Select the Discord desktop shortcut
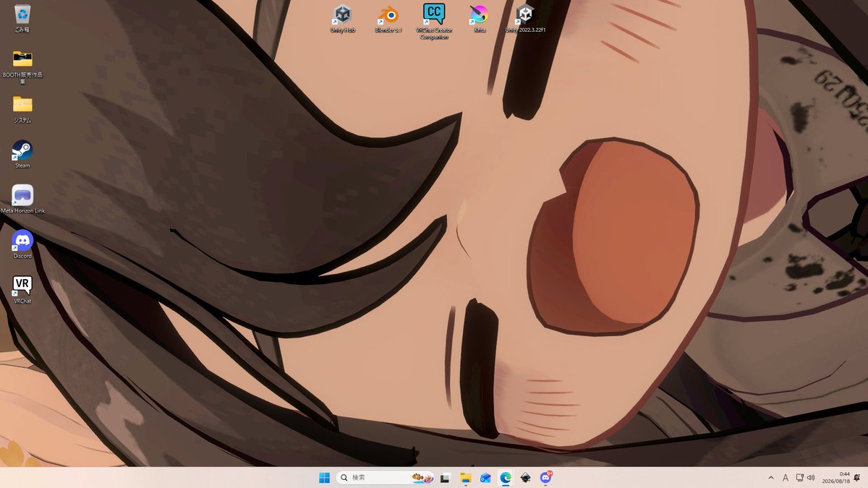This screenshot has height=488, width=868. pyautogui.click(x=22, y=244)
